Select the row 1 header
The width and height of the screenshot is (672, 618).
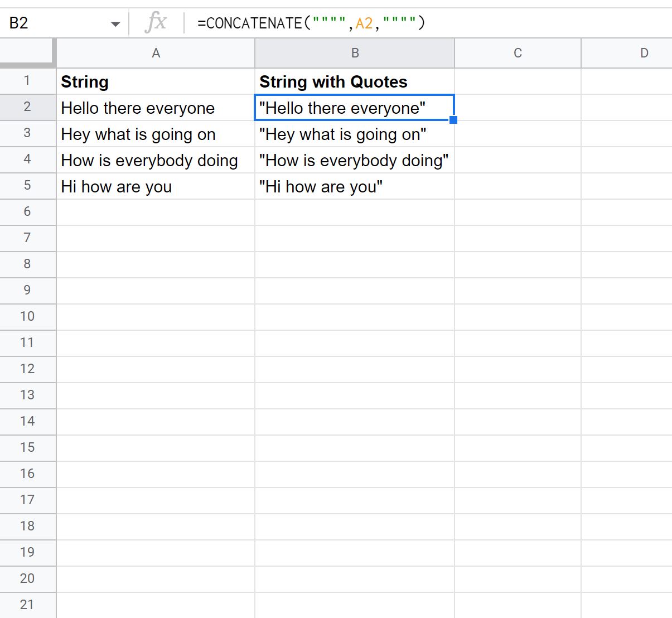28,81
